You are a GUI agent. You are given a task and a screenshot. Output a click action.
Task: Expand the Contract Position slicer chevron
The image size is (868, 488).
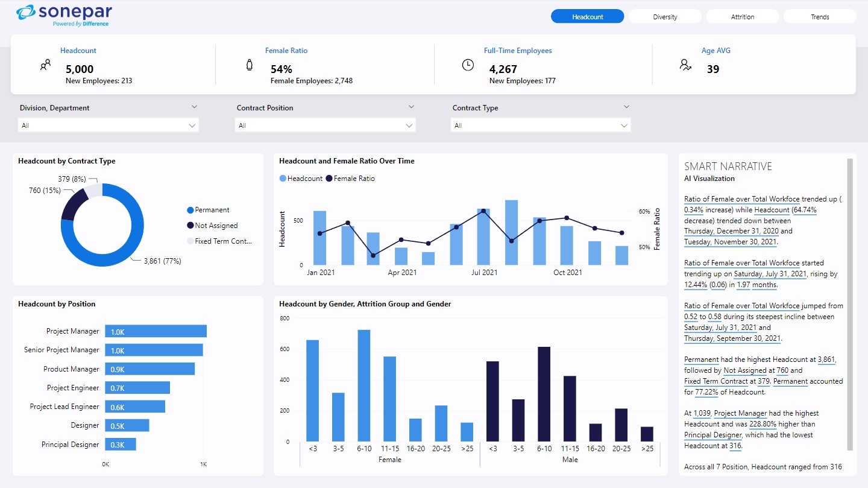tap(411, 107)
